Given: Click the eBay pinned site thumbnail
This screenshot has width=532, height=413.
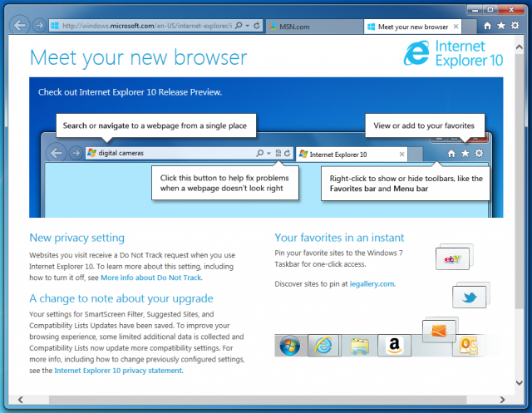Looking at the screenshot, I should (x=452, y=258).
